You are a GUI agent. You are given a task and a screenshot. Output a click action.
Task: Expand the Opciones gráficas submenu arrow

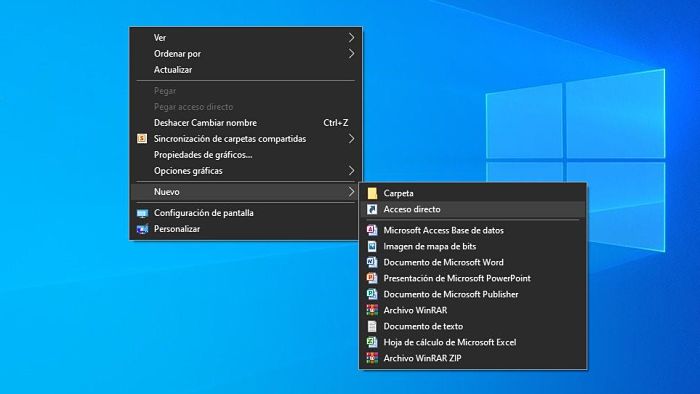click(x=351, y=170)
